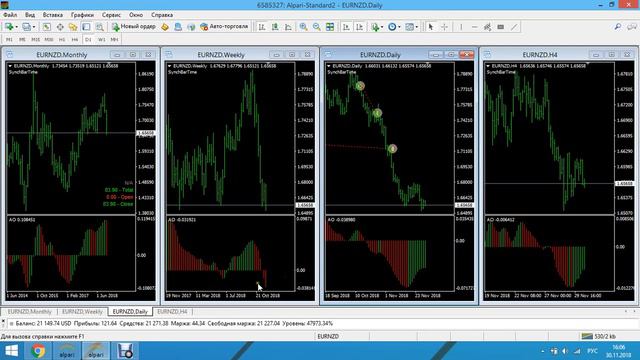Toggle Chart Shift icon
This screenshot has height=360, width=640.
359,27
